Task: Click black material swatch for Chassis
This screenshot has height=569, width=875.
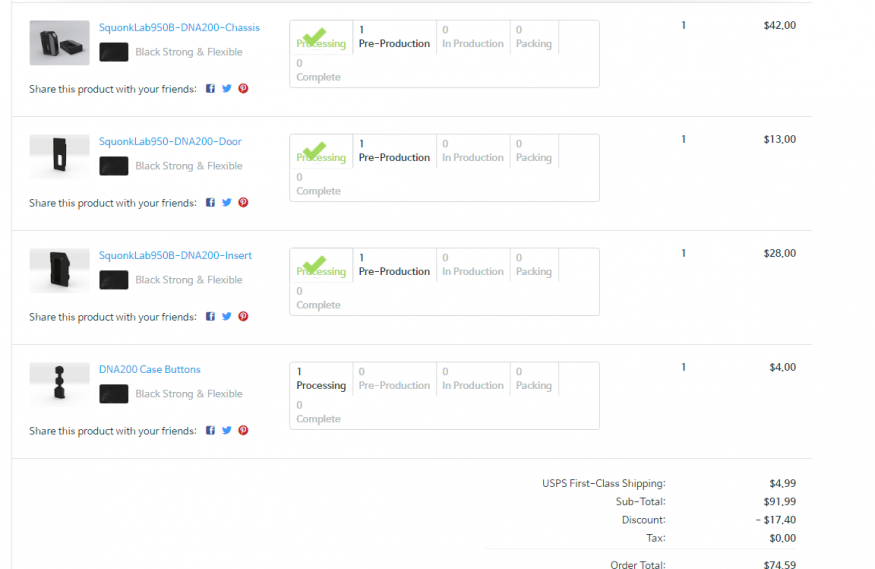Action: [114, 52]
